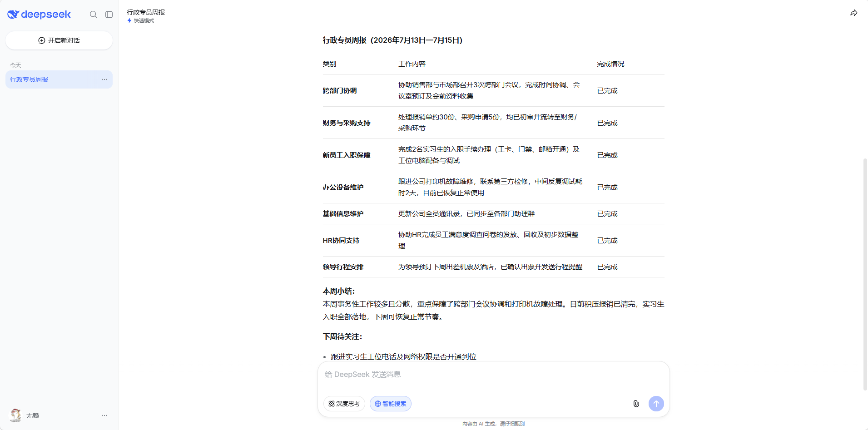Click the 本周事务性工作较多且分散 summary paragraph
This screenshot has height=430, width=868.
pyautogui.click(x=493, y=311)
